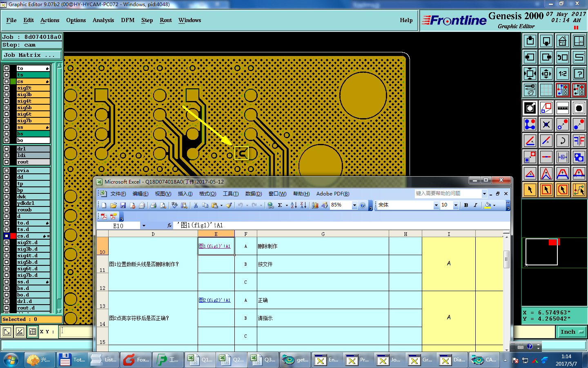Viewport: 588px width, 368px height.
Task: Click the pan up view icon
Action: click(x=530, y=41)
